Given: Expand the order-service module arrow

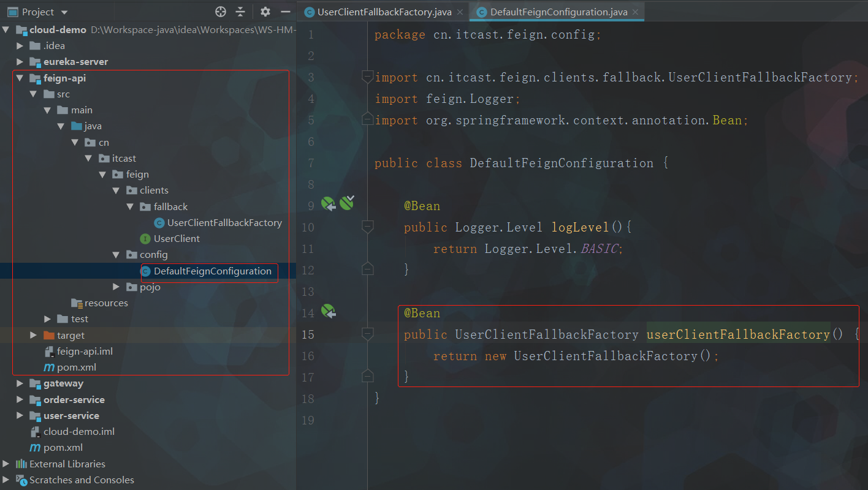Looking at the screenshot, I should [20, 400].
